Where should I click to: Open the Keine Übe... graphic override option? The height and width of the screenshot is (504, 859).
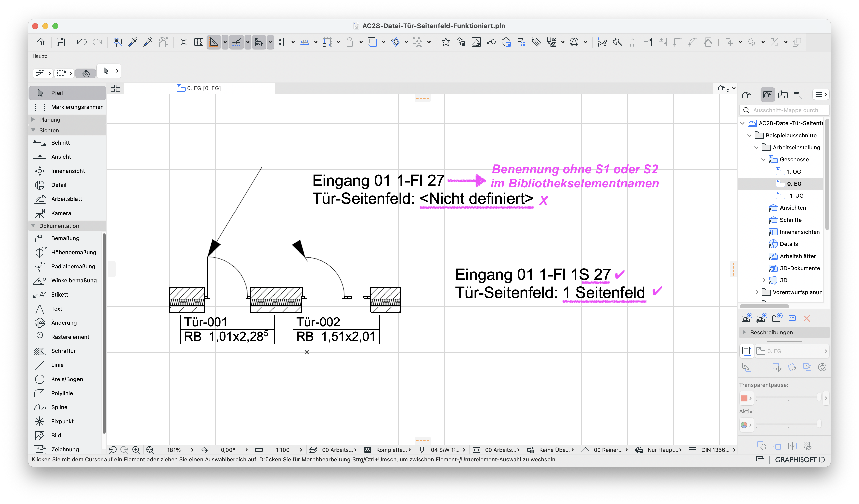click(x=550, y=450)
